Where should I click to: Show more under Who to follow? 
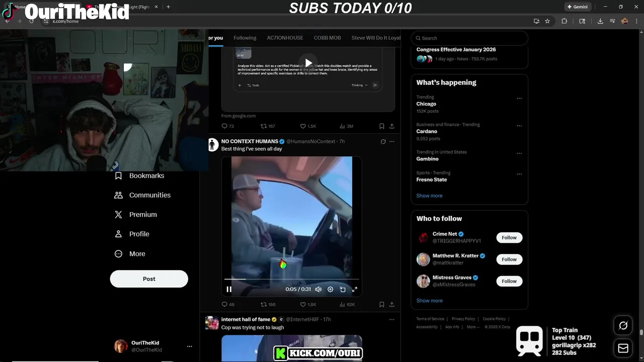pyautogui.click(x=429, y=301)
